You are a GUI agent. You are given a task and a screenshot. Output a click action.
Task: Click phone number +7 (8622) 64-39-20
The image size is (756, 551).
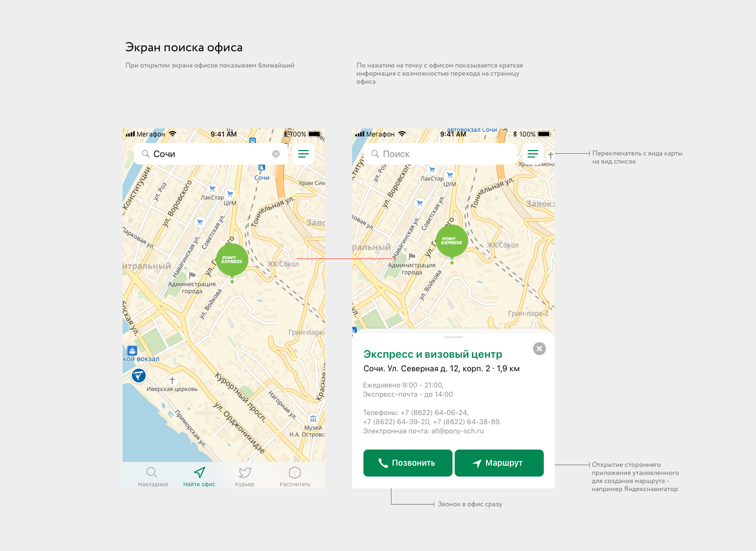click(396, 422)
